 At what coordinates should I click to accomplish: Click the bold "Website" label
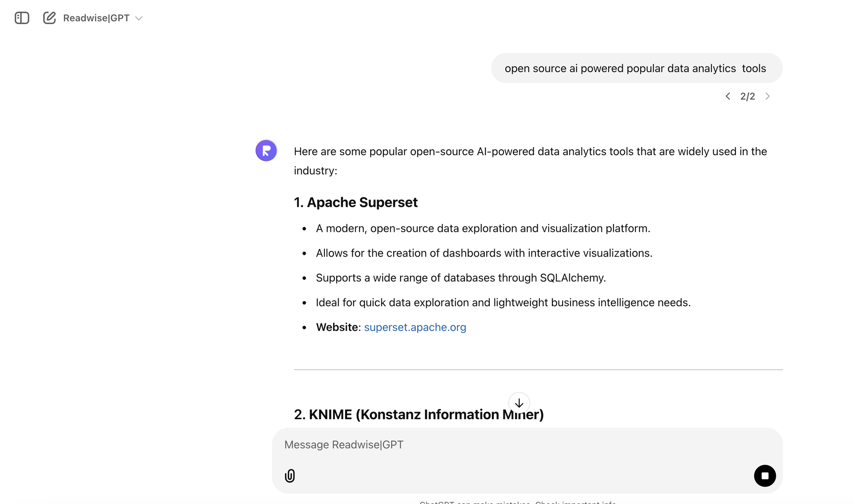(x=337, y=327)
